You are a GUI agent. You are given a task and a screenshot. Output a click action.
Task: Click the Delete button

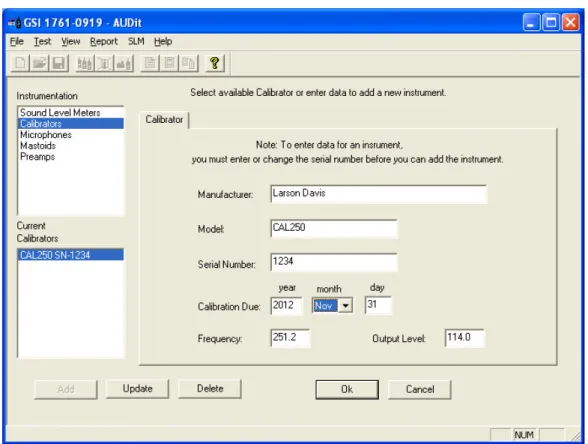(x=210, y=389)
